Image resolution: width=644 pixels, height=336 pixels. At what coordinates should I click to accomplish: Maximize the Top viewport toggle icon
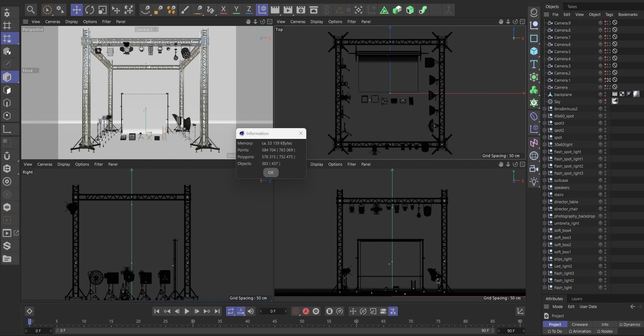(522, 21)
